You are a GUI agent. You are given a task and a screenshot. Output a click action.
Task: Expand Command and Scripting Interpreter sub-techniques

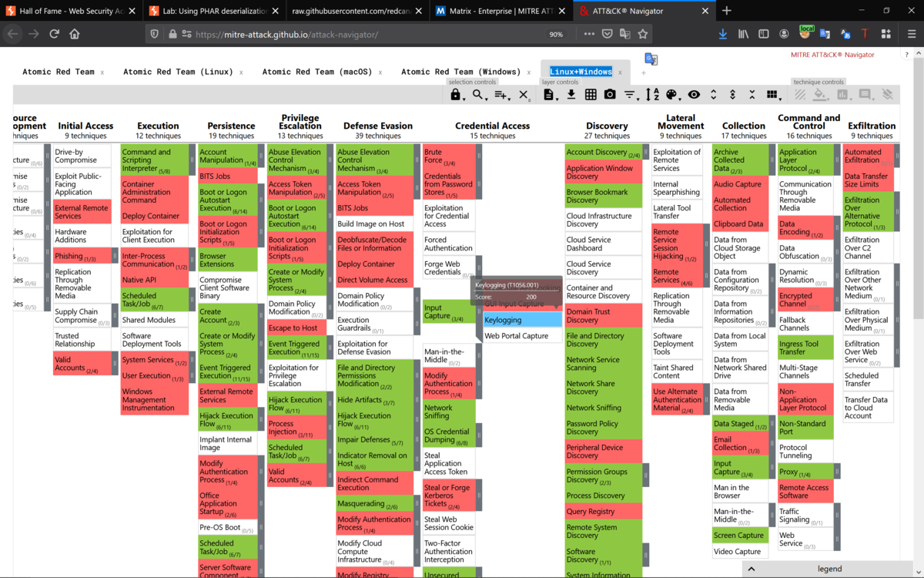pyautogui.click(x=192, y=160)
